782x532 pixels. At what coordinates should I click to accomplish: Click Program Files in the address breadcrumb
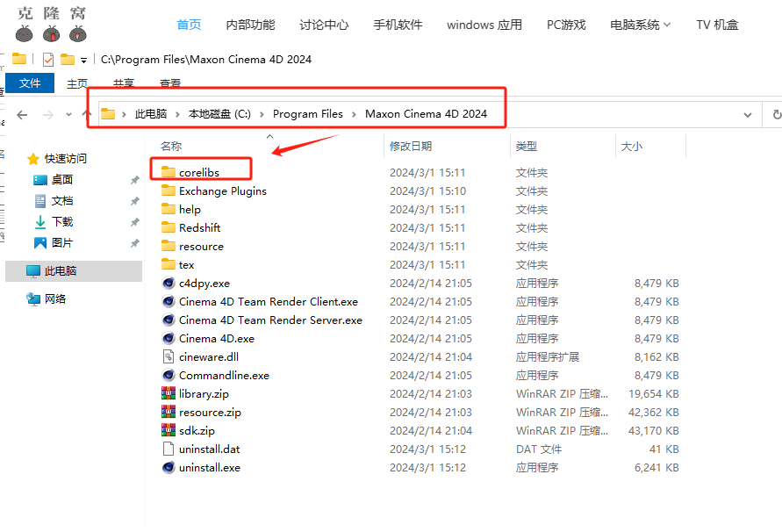308,114
